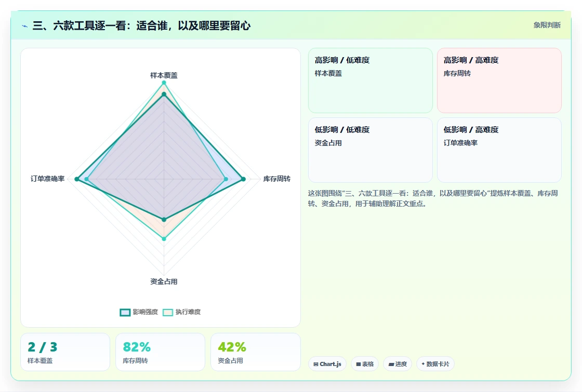Click the 2 / 3 样本覆盖 stat card
The width and height of the screenshot is (582, 392).
[x=65, y=352]
